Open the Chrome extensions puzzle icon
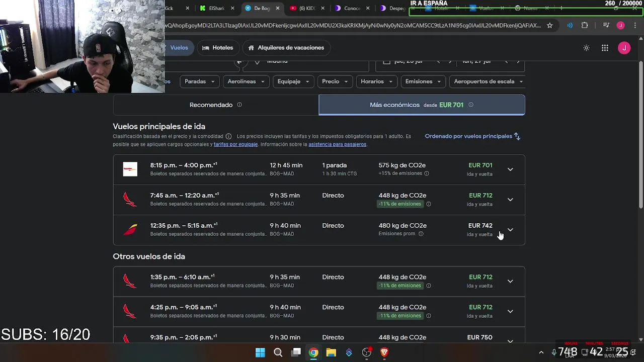 coord(585,25)
